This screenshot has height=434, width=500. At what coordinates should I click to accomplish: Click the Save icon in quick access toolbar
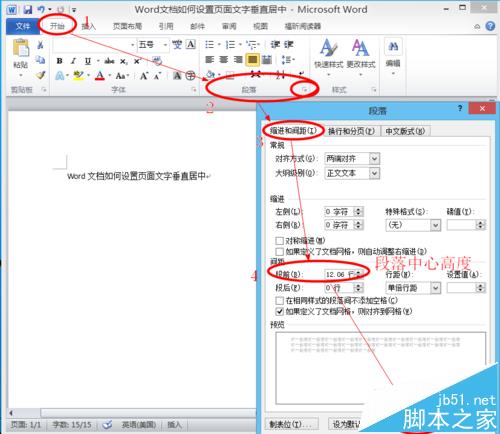[x=28, y=9]
